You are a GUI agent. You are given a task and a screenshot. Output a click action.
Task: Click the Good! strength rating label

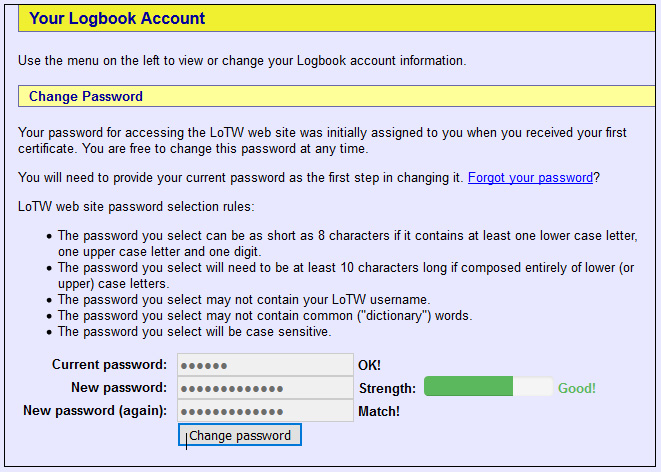pos(577,388)
